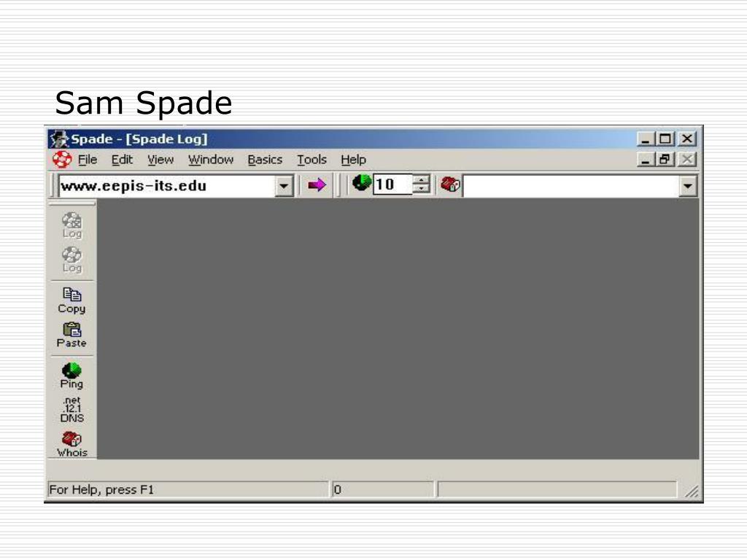
Task: Click the lower Log icon in the sidebar
Action: coord(72,260)
